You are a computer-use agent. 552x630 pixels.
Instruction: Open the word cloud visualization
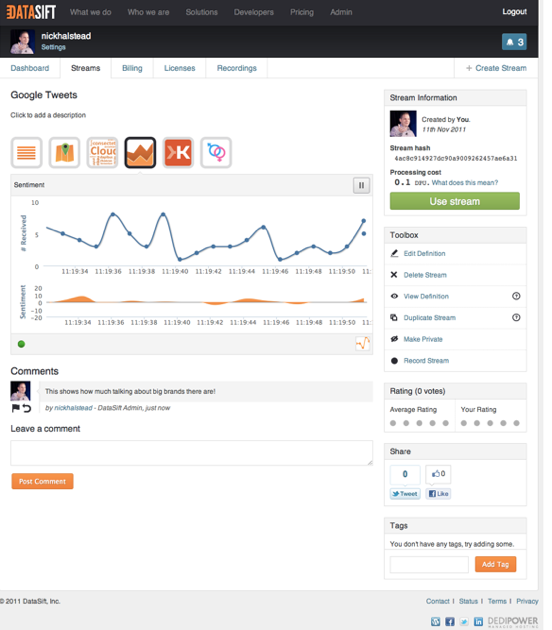(102, 153)
